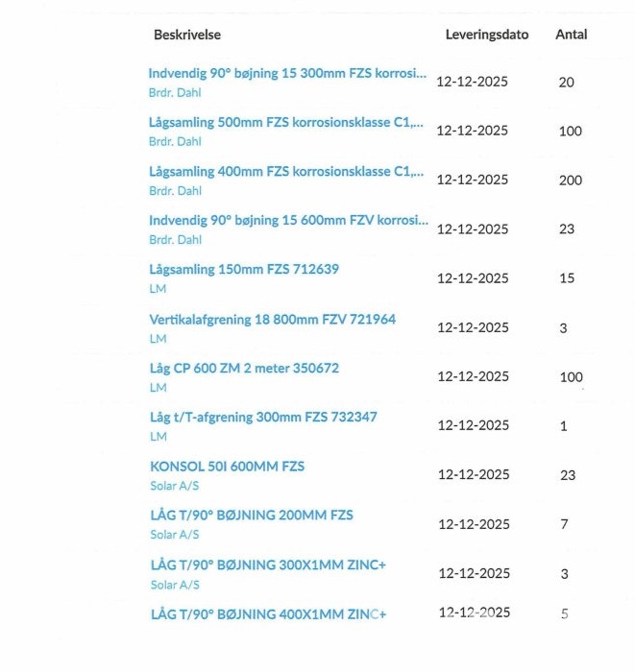Click Solar A/S supplier under LÅG T/90° BØJNING 200MM
635x672 pixels.
[175, 535]
